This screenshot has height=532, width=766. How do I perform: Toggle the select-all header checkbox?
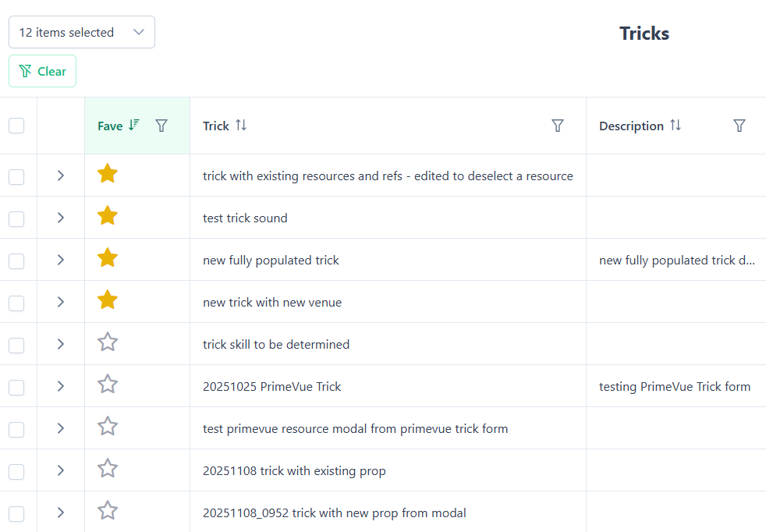pos(16,126)
